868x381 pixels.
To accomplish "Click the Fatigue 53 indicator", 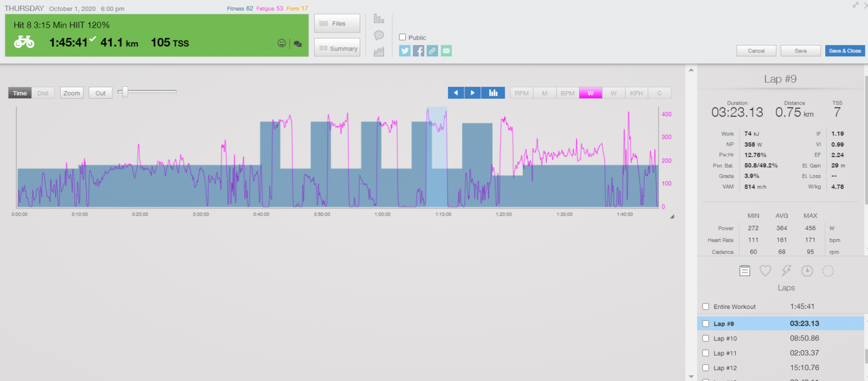I will click(x=270, y=9).
